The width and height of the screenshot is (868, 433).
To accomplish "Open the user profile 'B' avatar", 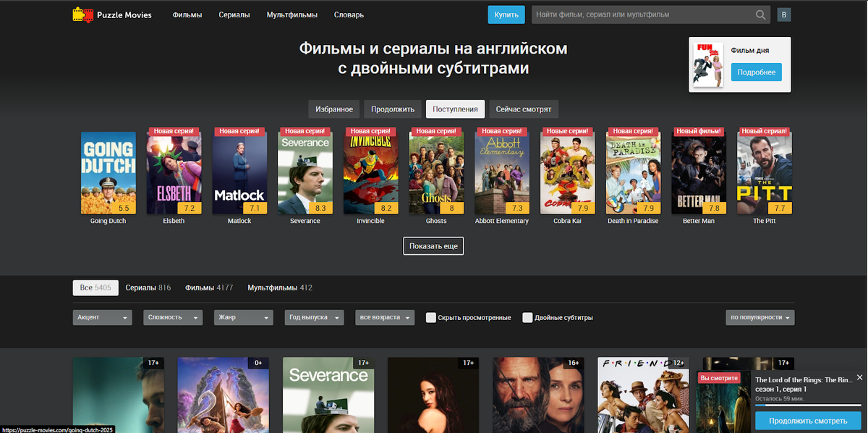I will pyautogui.click(x=783, y=14).
